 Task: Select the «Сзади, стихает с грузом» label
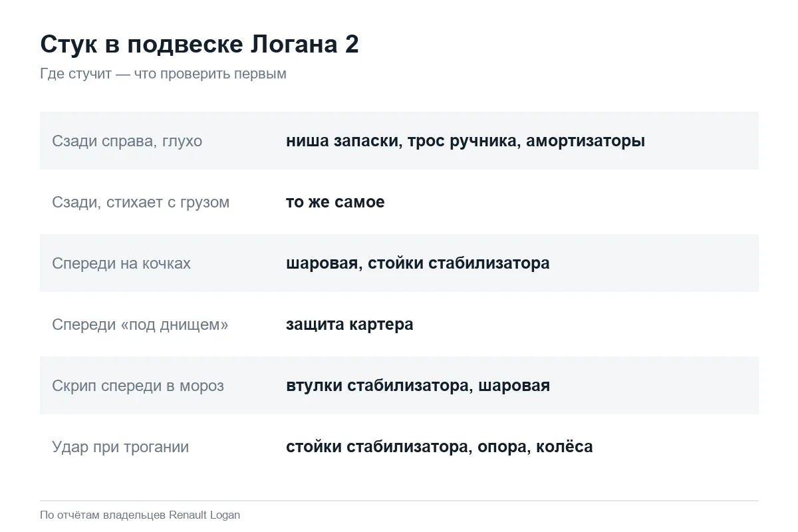(141, 202)
